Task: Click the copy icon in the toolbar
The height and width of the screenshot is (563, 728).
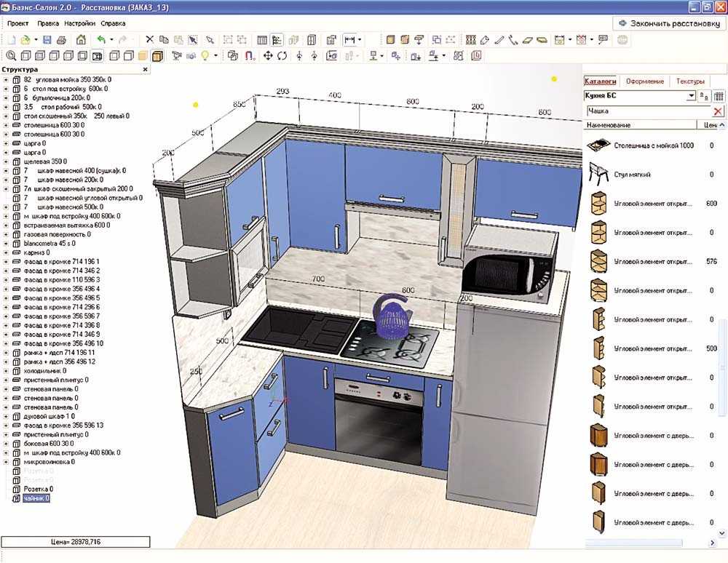Action: [164, 40]
